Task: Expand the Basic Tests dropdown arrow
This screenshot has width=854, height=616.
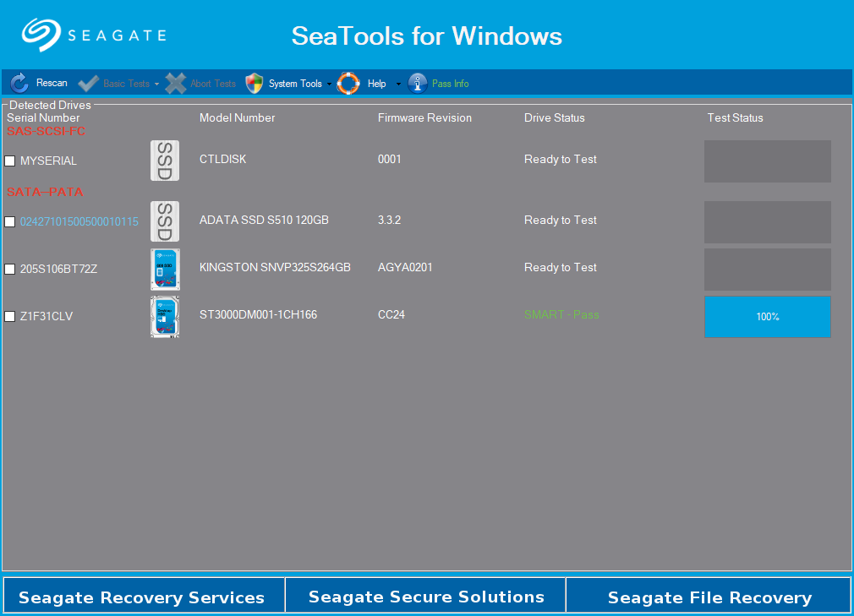Action: [157, 84]
